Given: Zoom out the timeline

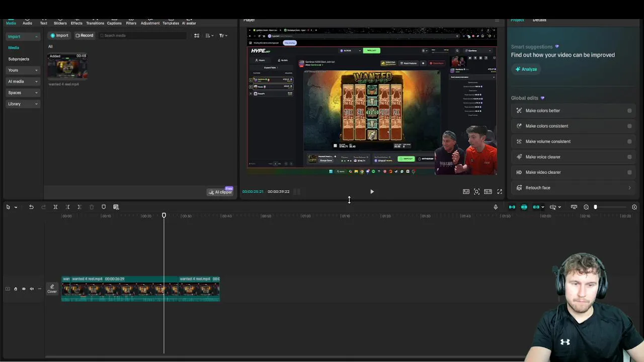Looking at the screenshot, I should point(586,207).
